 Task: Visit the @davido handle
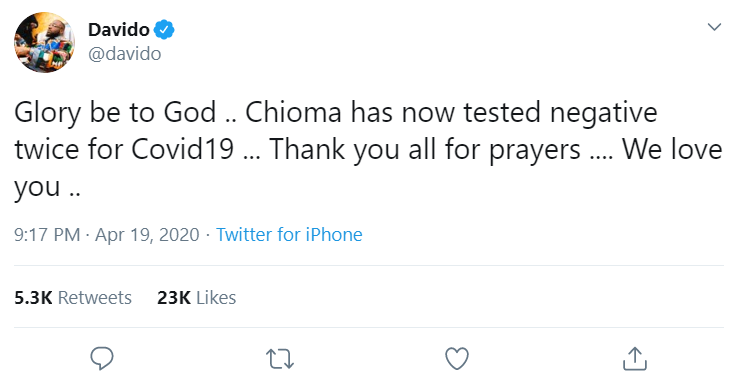[124, 53]
